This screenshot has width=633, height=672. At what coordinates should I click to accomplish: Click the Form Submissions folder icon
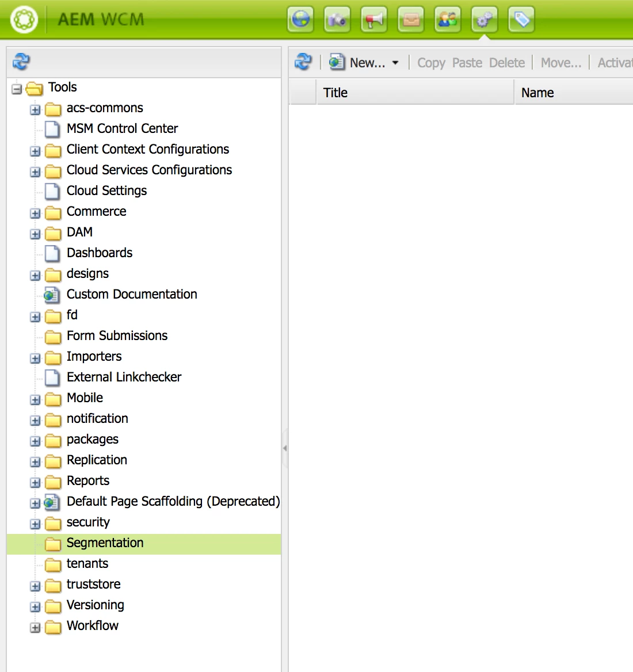coord(53,337)
